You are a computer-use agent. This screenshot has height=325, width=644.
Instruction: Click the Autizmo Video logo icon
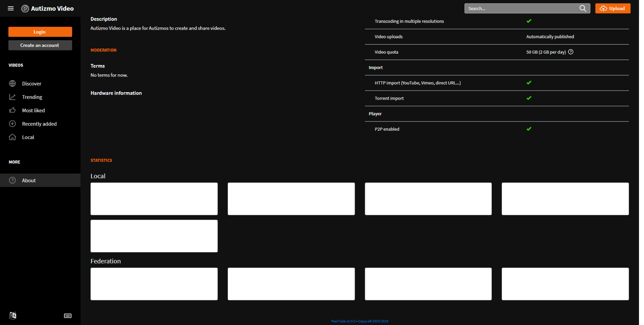pos(25,9)
